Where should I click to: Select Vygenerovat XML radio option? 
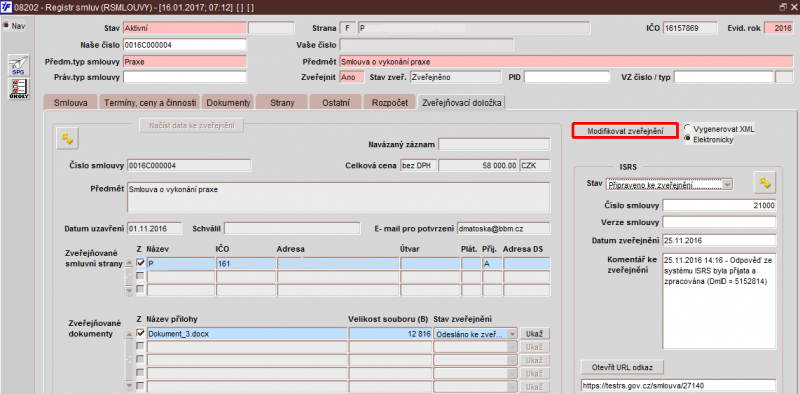pos(688,129)
